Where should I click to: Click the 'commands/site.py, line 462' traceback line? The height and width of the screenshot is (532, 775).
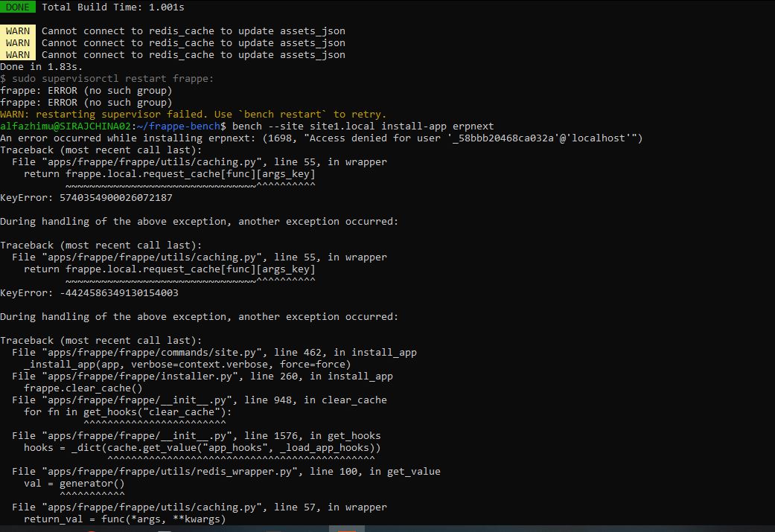coord(214,352)
